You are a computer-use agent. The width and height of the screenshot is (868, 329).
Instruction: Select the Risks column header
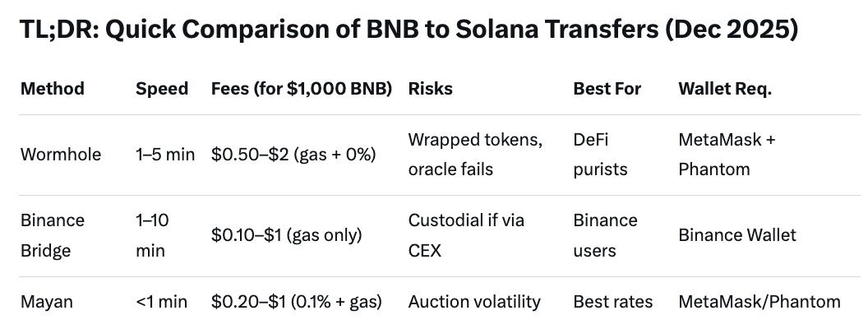coord(430,89)
